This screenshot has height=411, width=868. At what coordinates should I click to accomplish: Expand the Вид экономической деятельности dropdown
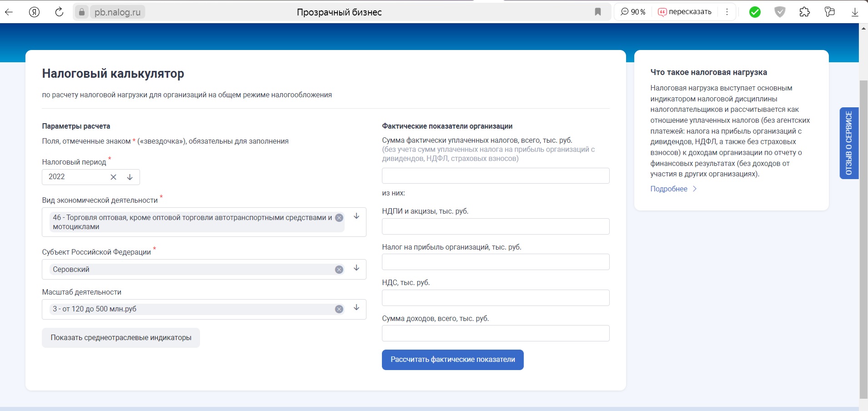(x=356, y=216)
